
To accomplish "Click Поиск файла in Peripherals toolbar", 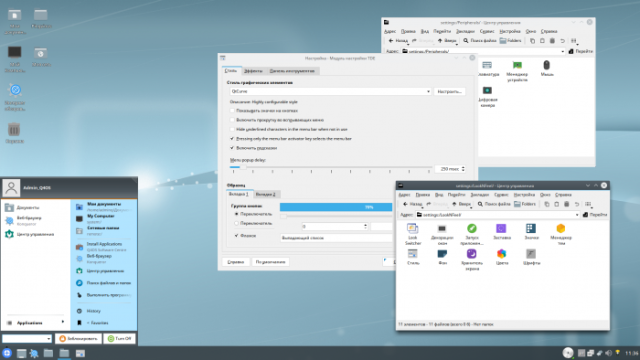I will click(480, 41).
